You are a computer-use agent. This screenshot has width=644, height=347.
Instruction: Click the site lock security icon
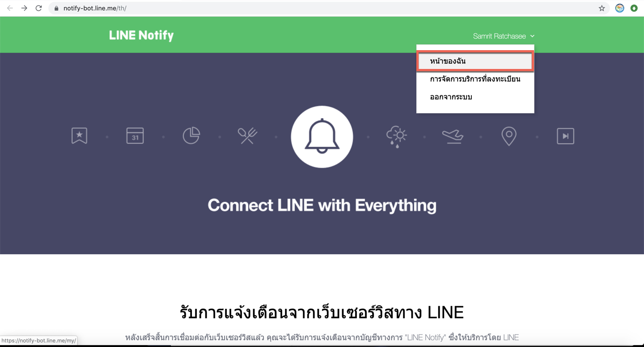click(x=56, y=8)
